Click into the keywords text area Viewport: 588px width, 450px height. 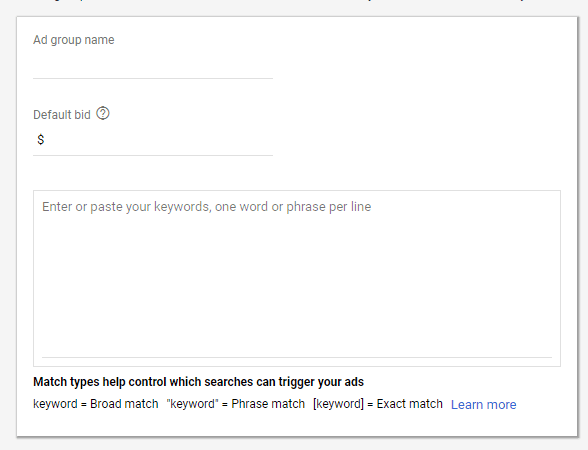(x=297, y=278)
